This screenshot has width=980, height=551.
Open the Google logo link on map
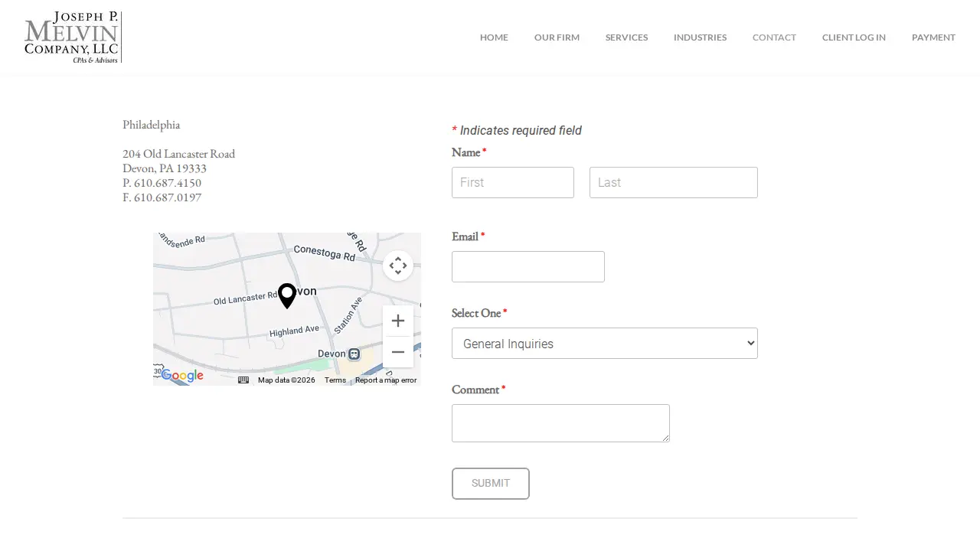pos(182,376)
